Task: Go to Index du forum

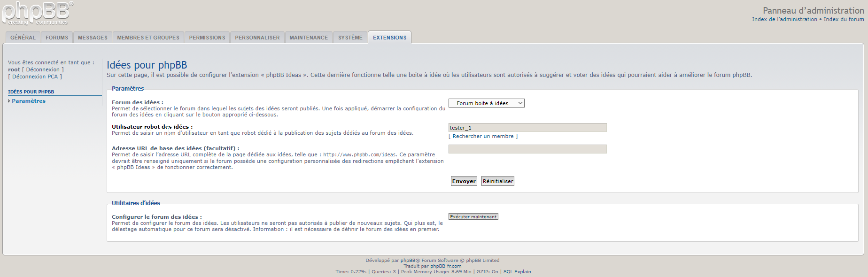Action: [x=844, y=19]
